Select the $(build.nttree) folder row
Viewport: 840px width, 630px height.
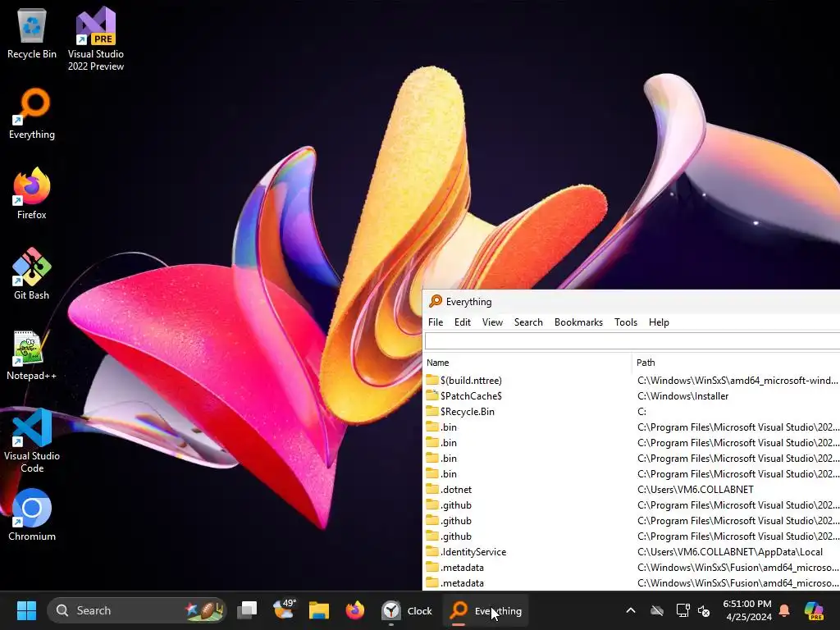pos(632,381)
